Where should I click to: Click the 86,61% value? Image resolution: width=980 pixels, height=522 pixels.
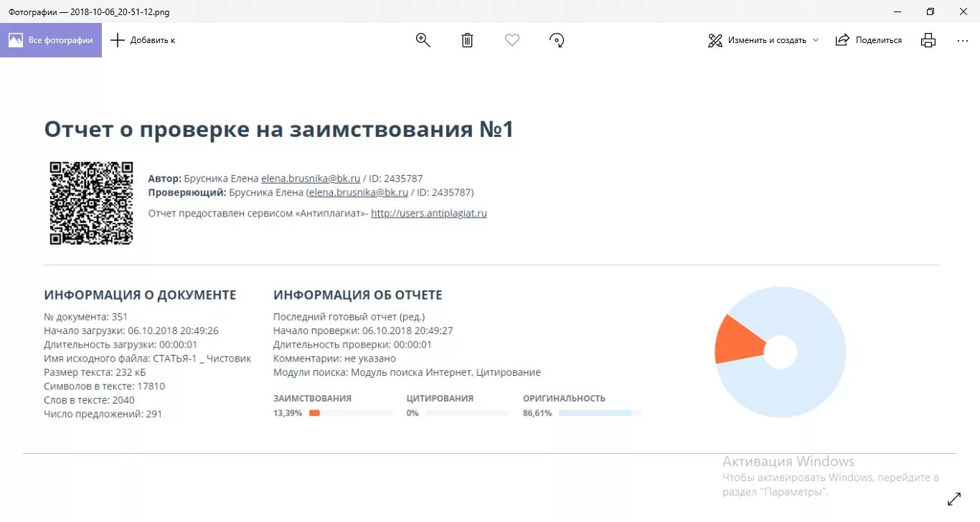[x=537, y=413]
